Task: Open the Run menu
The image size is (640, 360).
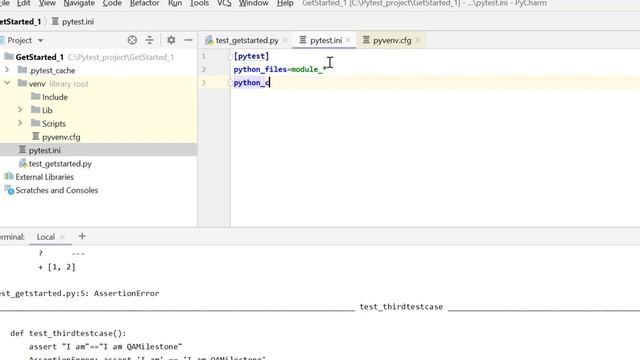Action: tap(175, 3)
